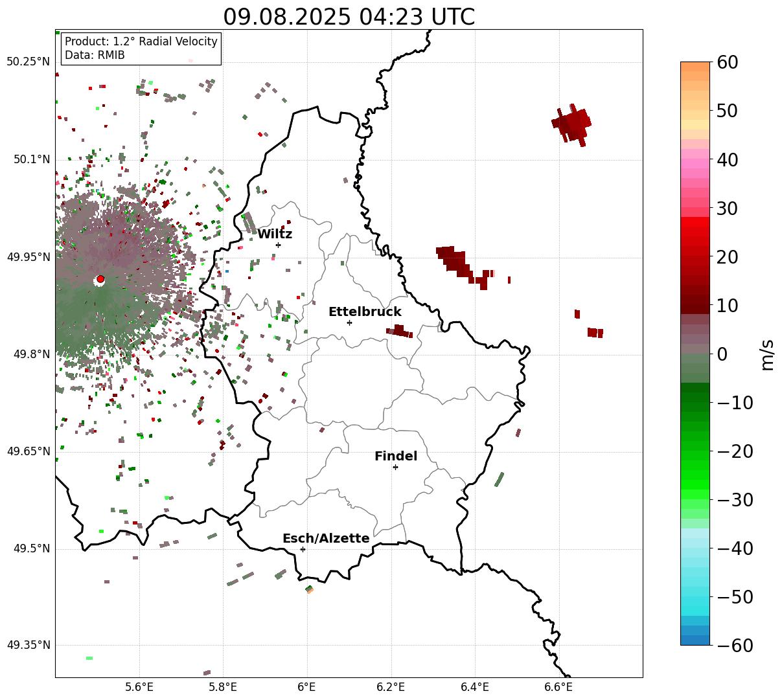Click the 6°E longitude label
Image resolution: width=782 pixels, height=700 pixels.
pyautogui.click(x=307, y=688)
